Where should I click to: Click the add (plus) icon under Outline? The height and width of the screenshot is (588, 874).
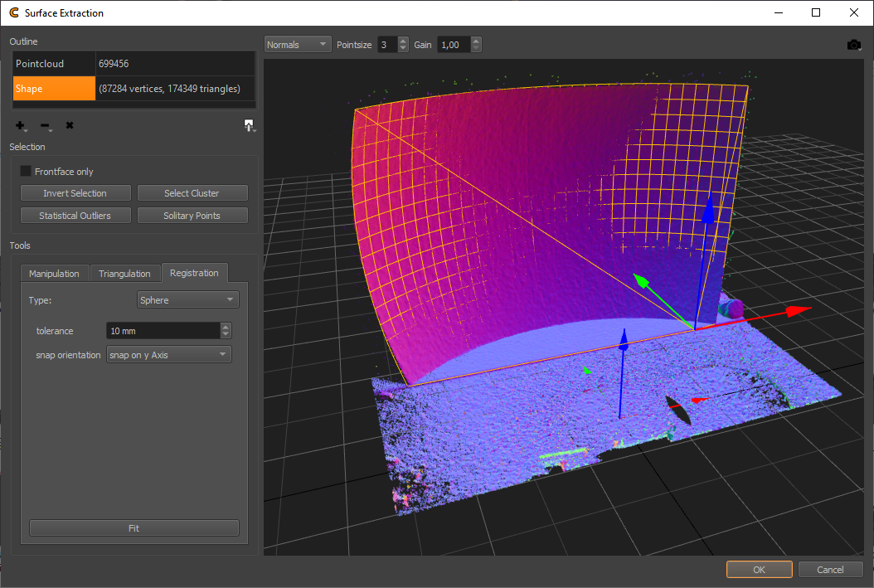(20, 125)
